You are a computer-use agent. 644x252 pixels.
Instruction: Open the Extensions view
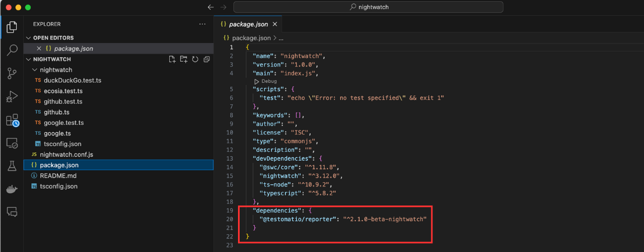click(12, 120)
